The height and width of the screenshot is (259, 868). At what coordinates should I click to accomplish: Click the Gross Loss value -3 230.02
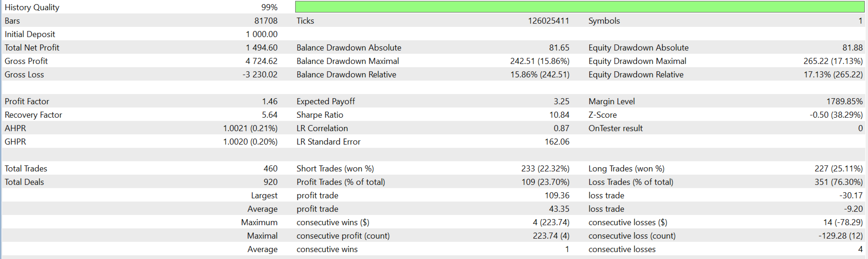tap(260, 75)
